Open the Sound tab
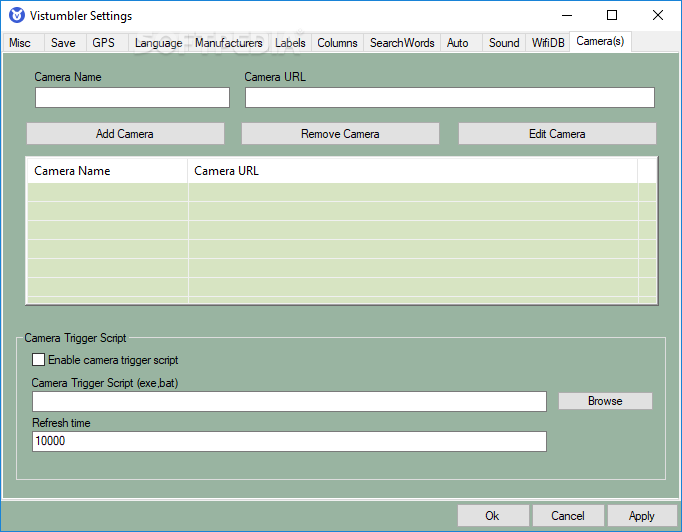This screenshot has height=532, width=682. [x=504, y=43]
